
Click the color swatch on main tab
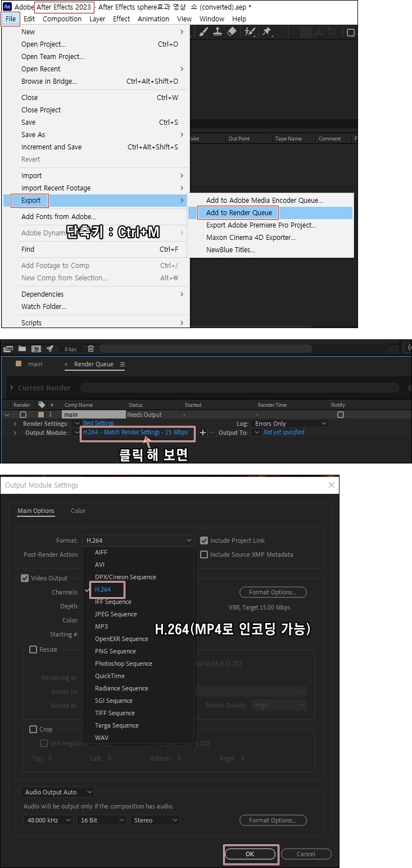click(x=19, y=363)
